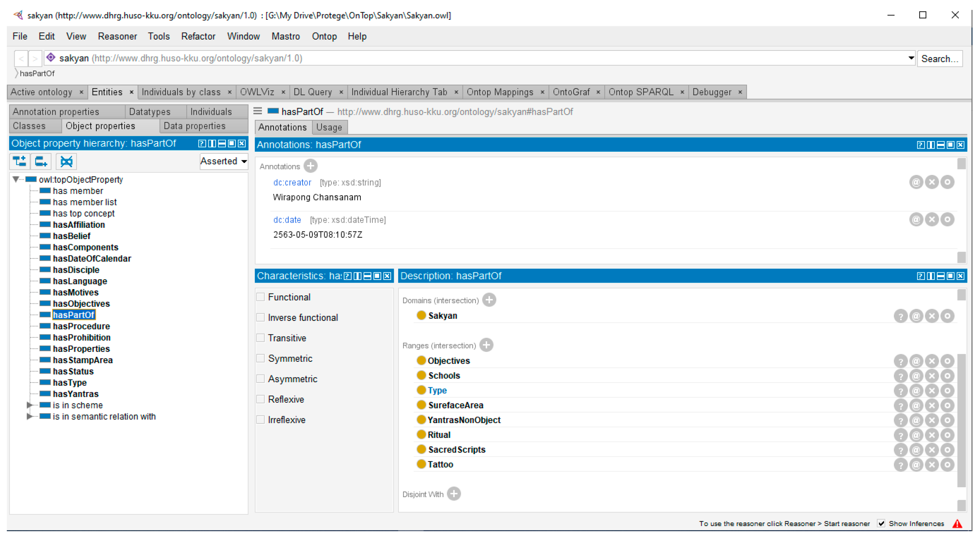This screenshot has height=539, width=980.
Task: Click the add sub property icon
Action: click(x=19, y=161)
